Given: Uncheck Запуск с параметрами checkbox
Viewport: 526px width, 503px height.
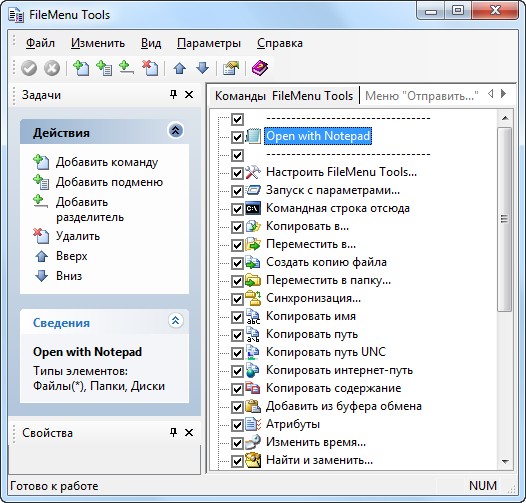Looking at the screenshot, I should pyautogui.click(x=238, y=191).
